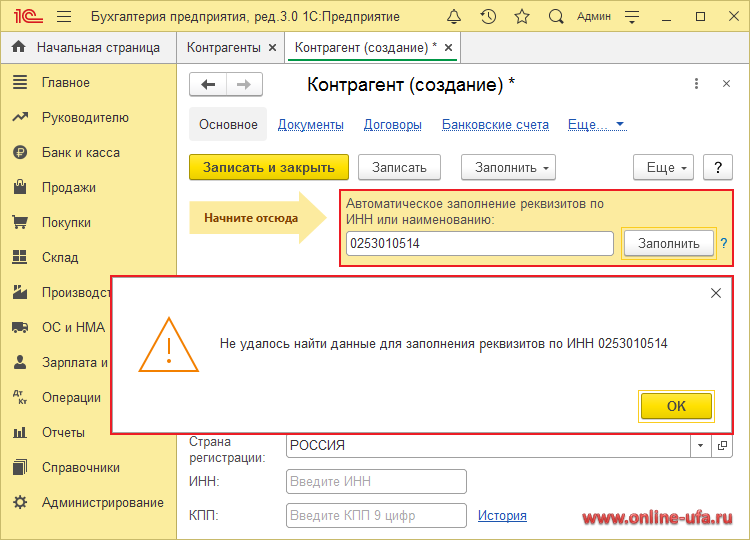Switch to Контрагенты tab
The width and height of the screenshot is (750, 540).
pos(224,47)
